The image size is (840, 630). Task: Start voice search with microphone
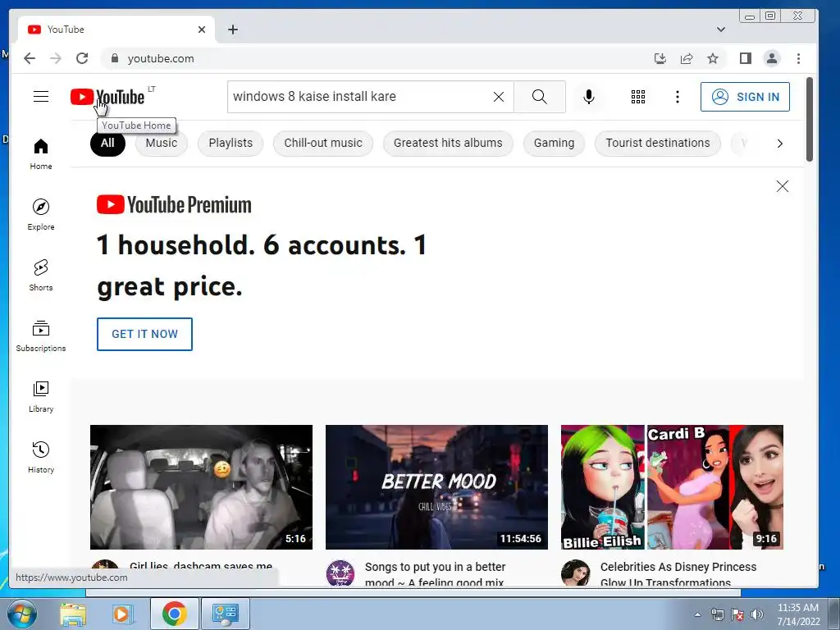(589, 97)
